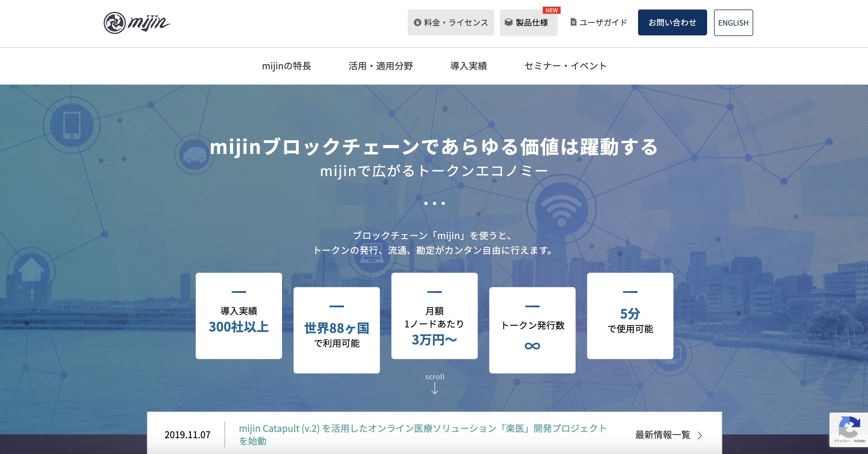The height and width of the screenshot is (454, 868).
Task: Click the NEW badge on 製品仕様
Action: [552, 10]
